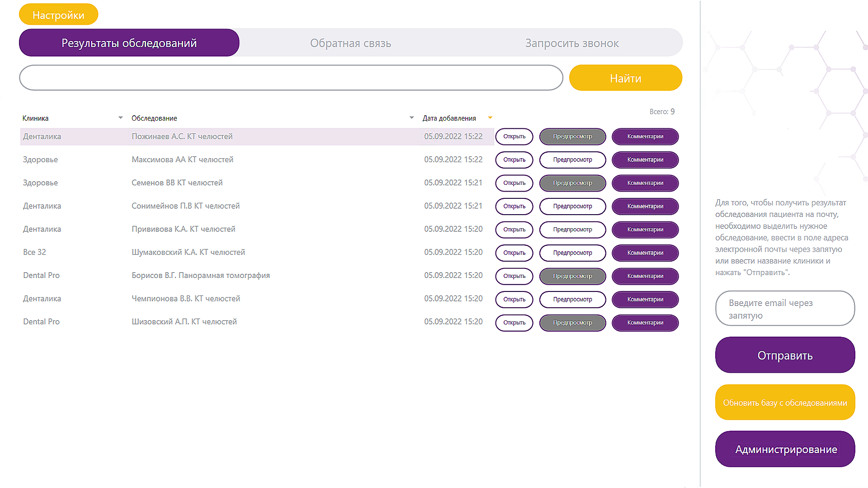The height and width of the screenshot is (488, 868).
Task: Open the Клиника column filter dropdown
Action: (x=120, y=118)
